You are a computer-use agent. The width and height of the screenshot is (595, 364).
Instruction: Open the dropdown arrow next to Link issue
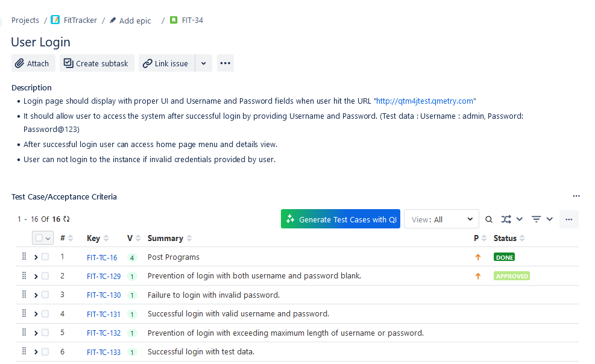click(x=203, y=63)
